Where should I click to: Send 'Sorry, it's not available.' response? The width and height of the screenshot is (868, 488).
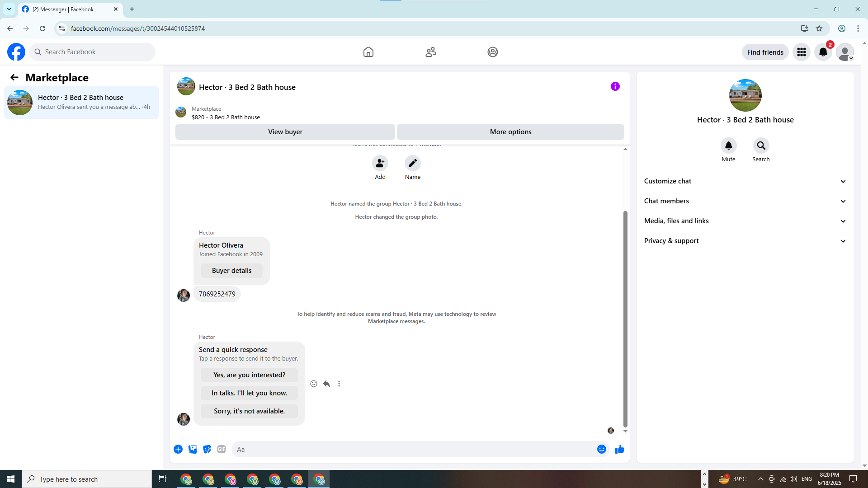point(250,411)
